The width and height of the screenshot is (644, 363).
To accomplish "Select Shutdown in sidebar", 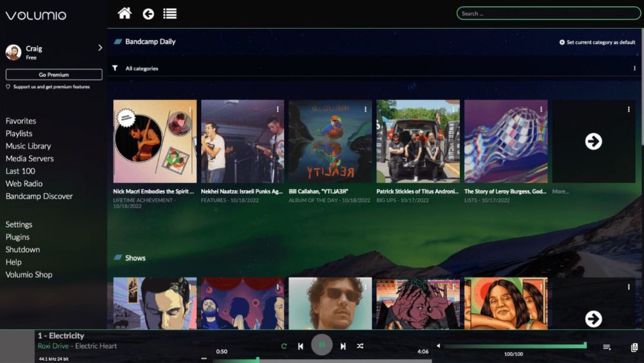I will [23, 250].
